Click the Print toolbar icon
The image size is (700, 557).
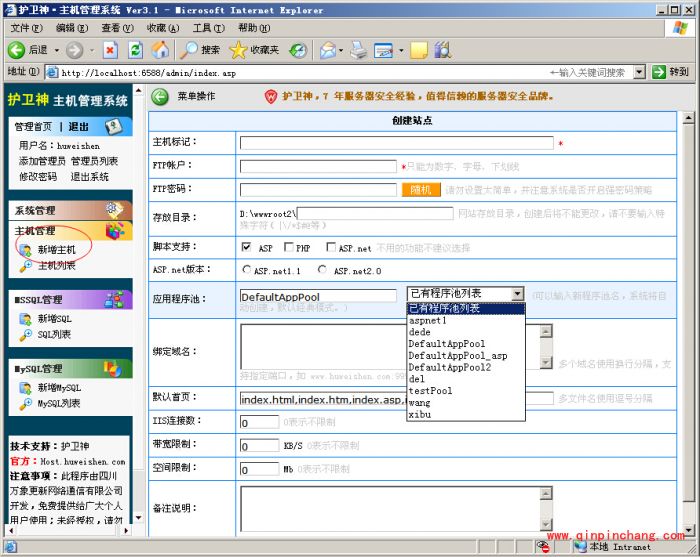(358, 50)
